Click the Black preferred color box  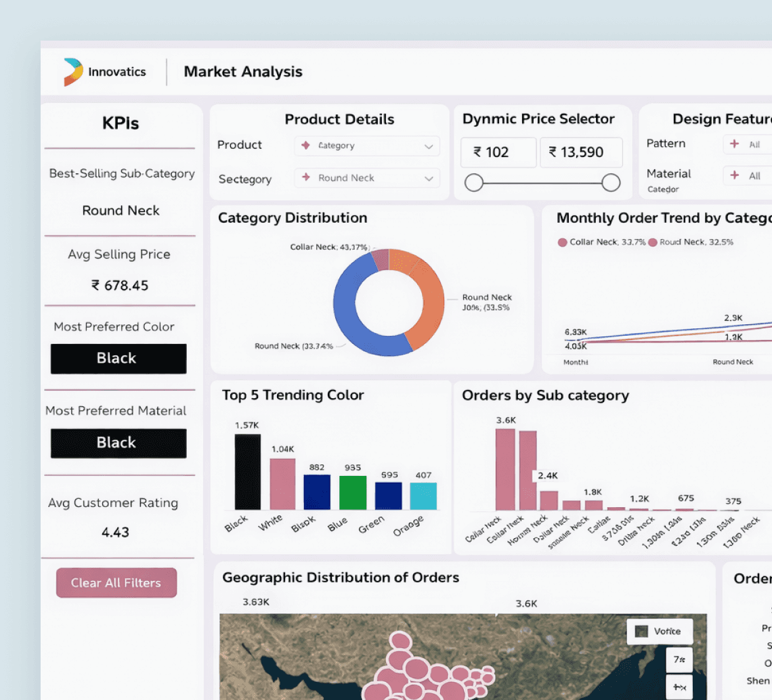119,358
